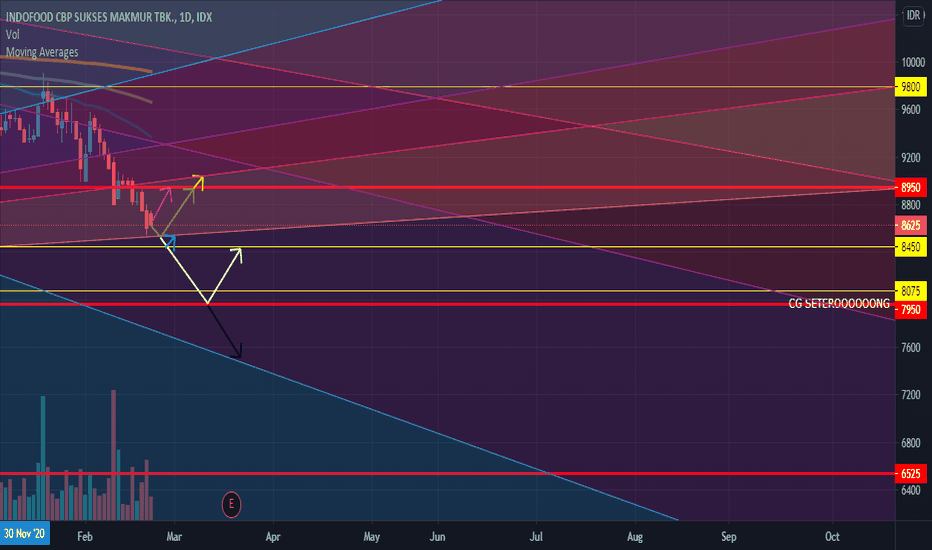
Task: Click the 6400 price scale value
Action: [911, 491]
